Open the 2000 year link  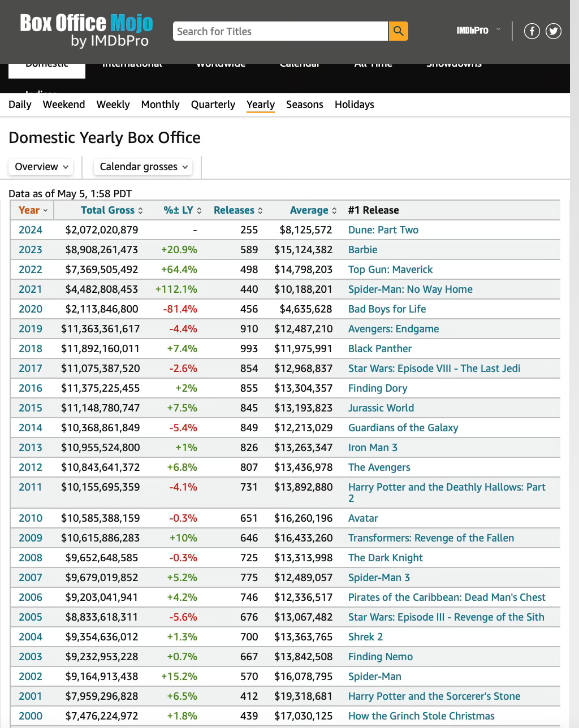point(31,716)
